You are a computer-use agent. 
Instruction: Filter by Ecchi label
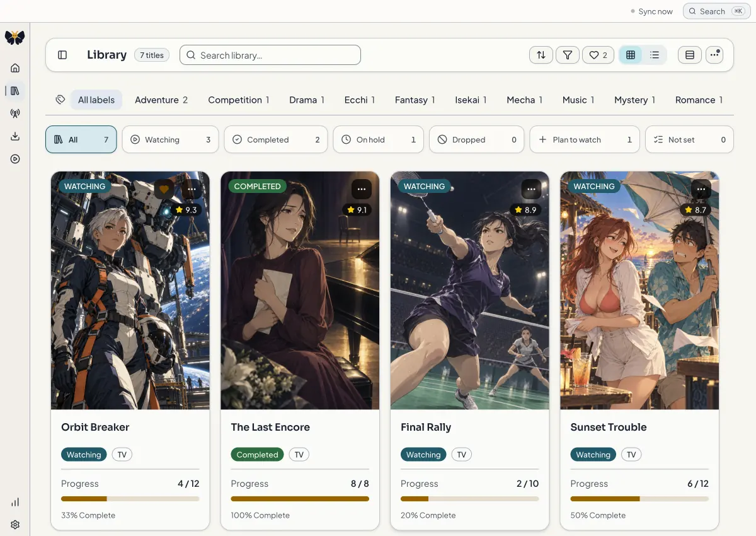tap(360, 100)
